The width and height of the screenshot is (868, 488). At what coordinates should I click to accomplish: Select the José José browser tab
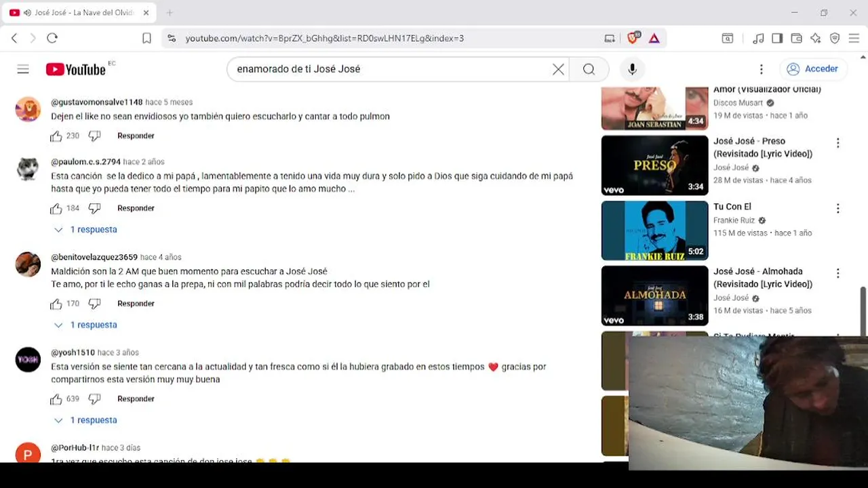[78, 13]
